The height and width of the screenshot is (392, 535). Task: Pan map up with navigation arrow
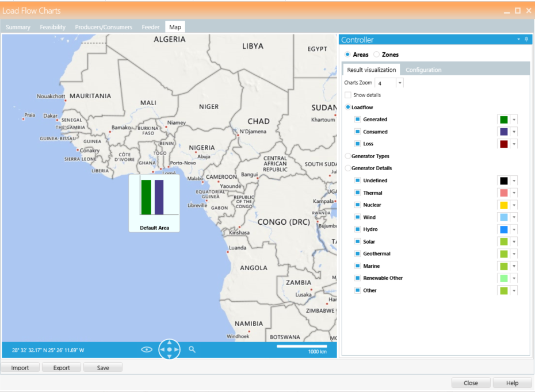169,343
